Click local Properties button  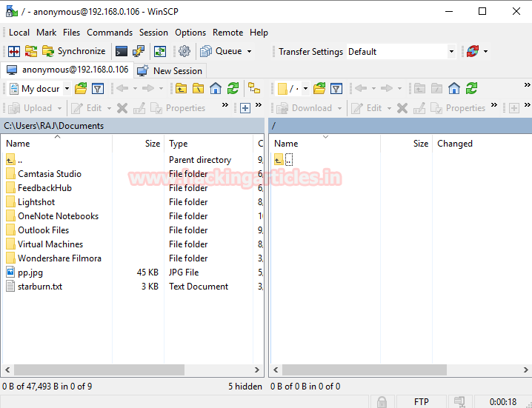pos(178,108)
